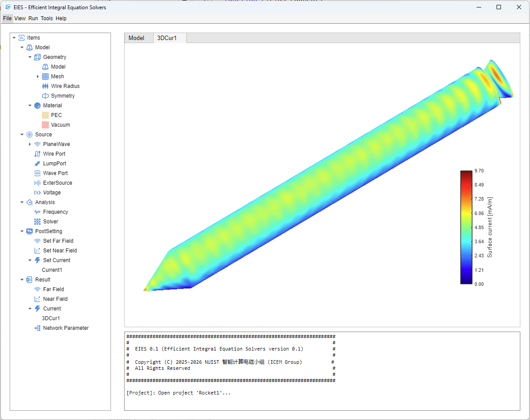This screenshot has height=420, width=530.
Task: Select the Wire Port icon
Action: click(37, 154)
